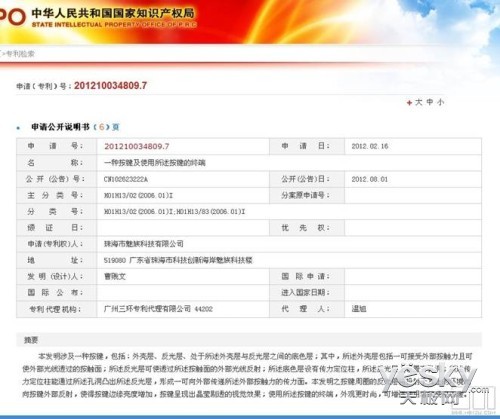Click the application date 2012.02.16

[x=370, y=146]
